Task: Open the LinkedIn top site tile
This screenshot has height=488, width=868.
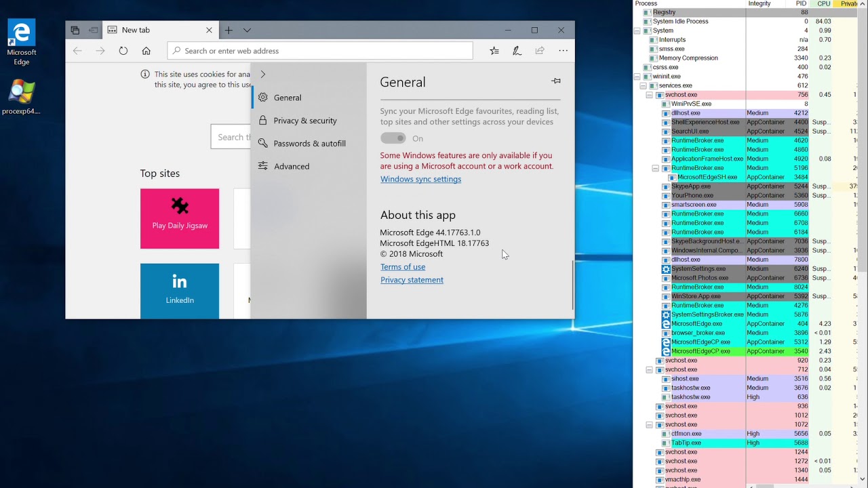Action: coord(180,291)
